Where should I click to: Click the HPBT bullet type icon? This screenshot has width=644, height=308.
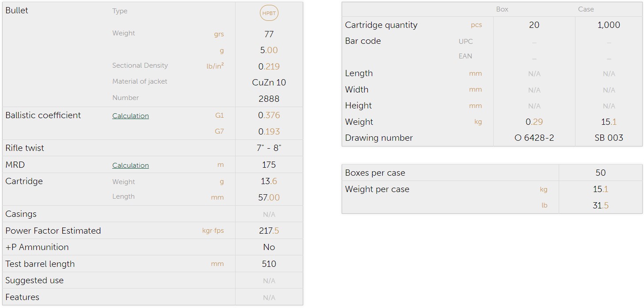(269, 13)
